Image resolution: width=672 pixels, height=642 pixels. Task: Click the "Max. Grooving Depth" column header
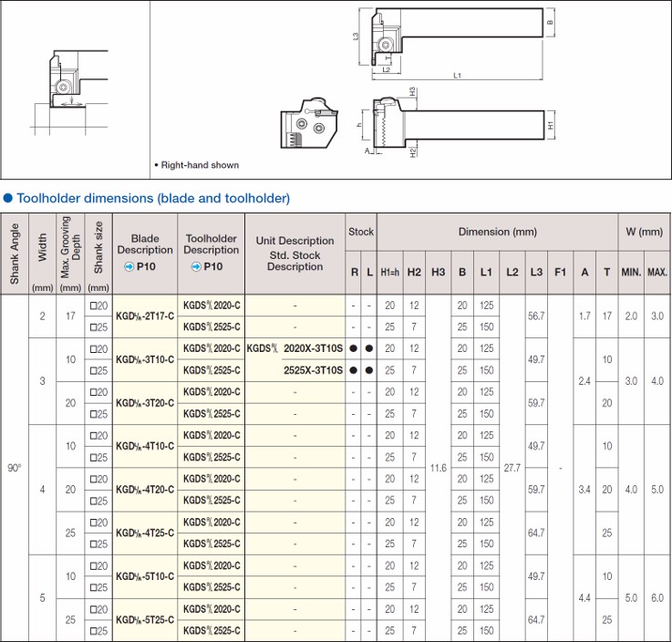[x=70, y=254]
